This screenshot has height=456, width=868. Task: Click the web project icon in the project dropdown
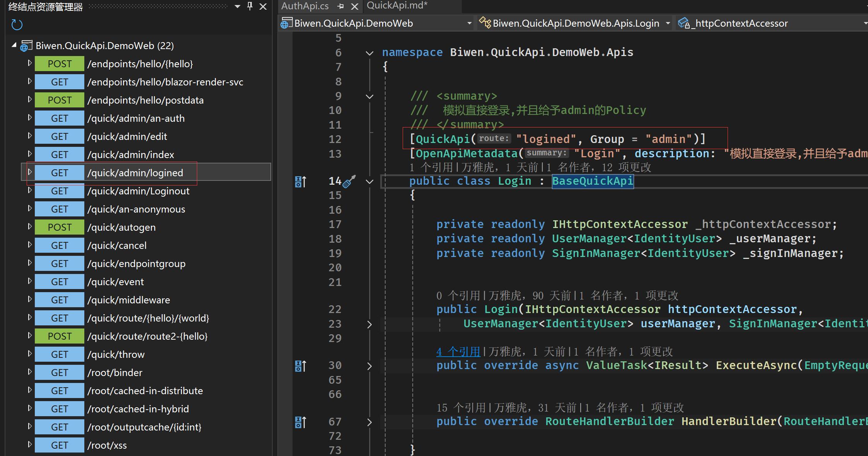(x=286, y=23)
